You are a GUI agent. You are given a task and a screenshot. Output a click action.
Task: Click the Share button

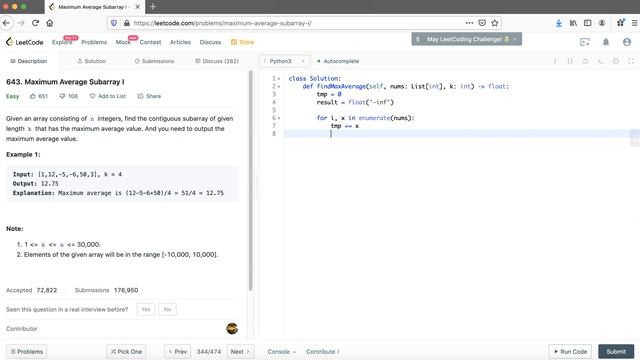point(149,96)
